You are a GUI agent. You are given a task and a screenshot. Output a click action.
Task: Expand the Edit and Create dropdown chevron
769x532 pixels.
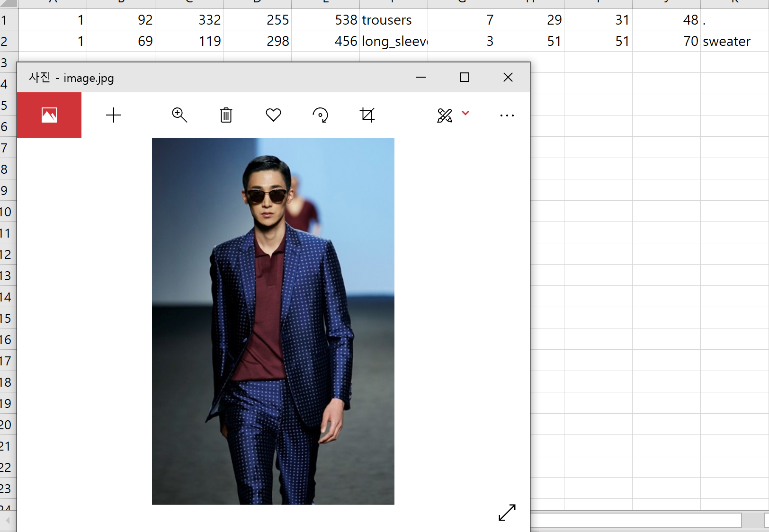pos(465,113)
